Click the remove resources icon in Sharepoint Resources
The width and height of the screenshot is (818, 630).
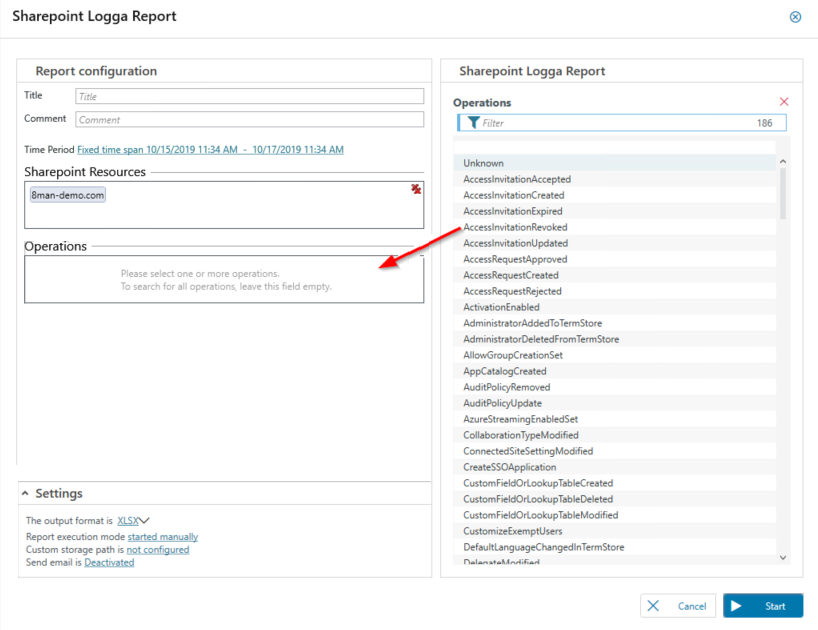tap(416, 189)
